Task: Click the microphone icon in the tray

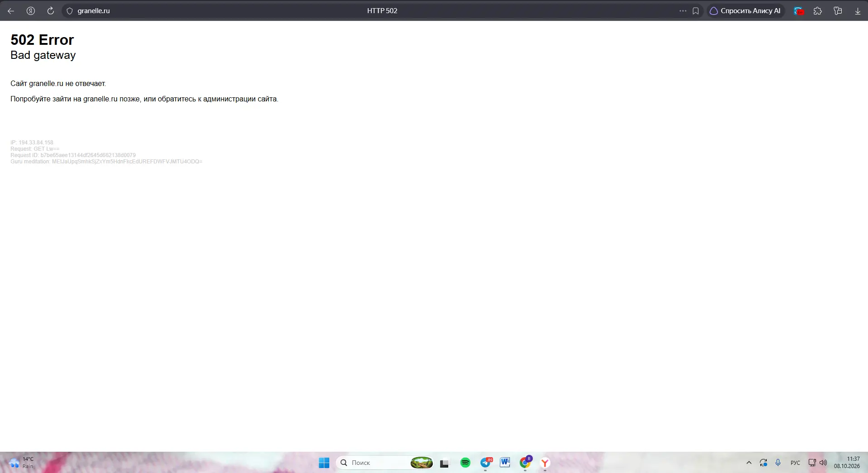Action: (778, 463)
